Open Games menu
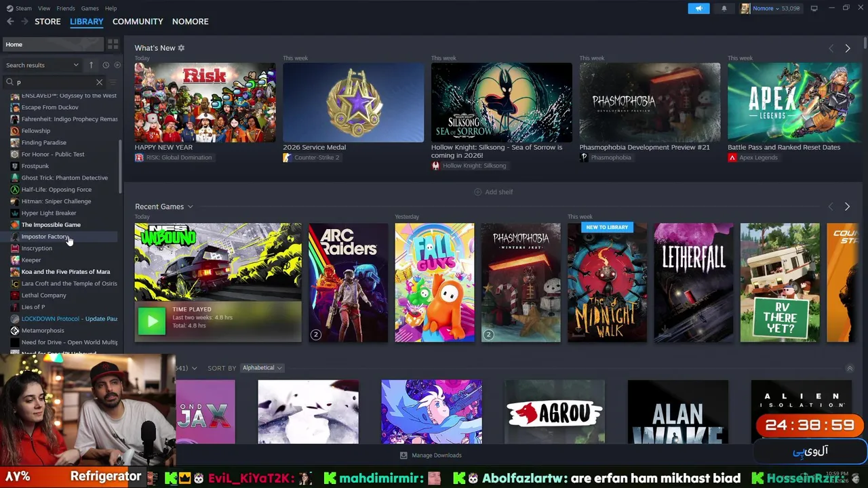This screenshot has height=488, width=868. click(x=90, y=8)
